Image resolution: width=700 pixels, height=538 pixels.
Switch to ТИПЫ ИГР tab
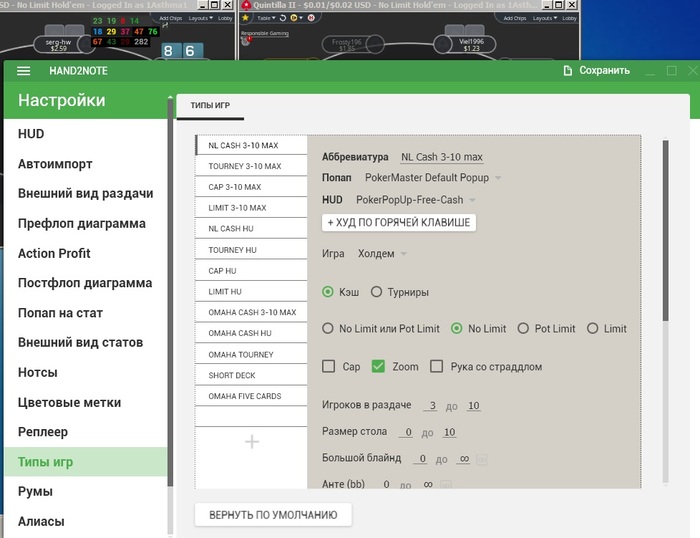pyautogui.click(x=210, y=105)
